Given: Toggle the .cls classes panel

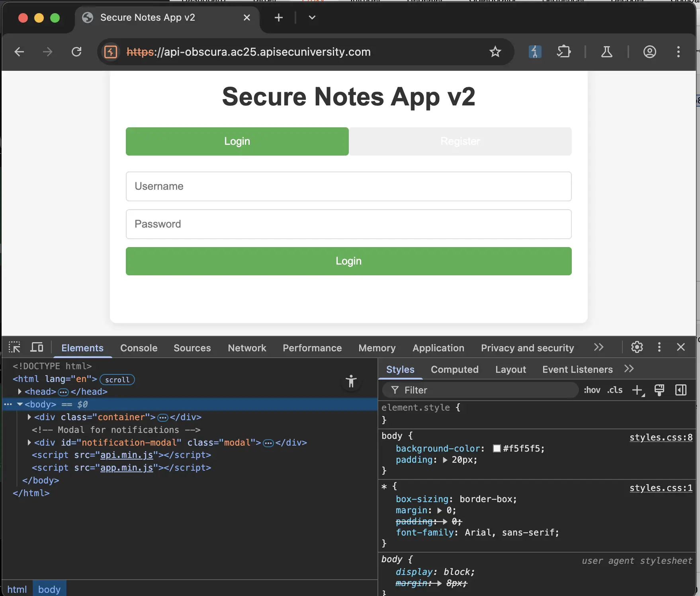Looking at the screenshot, I should [615, 390].
